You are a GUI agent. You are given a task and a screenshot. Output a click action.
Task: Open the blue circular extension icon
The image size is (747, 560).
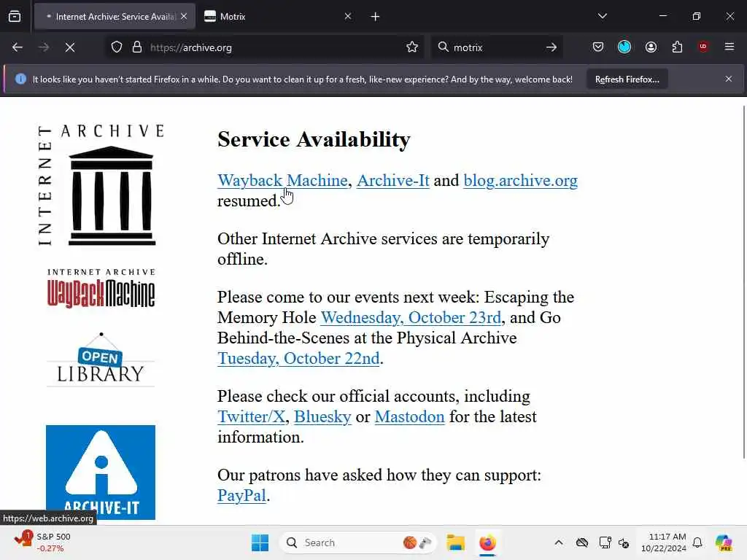(x=624, y=47)
